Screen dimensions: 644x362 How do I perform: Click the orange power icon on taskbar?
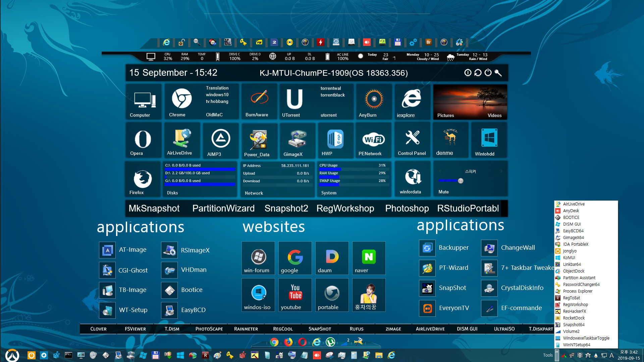(x=31, y=355)
